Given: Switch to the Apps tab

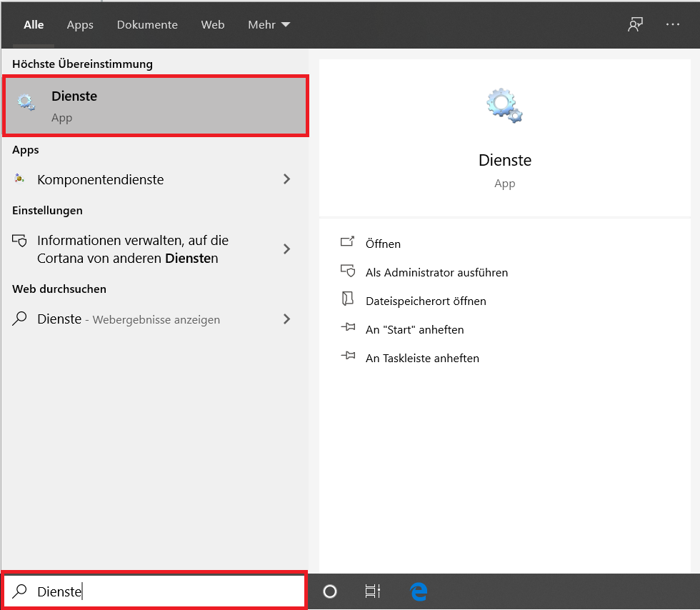Looking at the screenshot, I should tap(80, 24).
